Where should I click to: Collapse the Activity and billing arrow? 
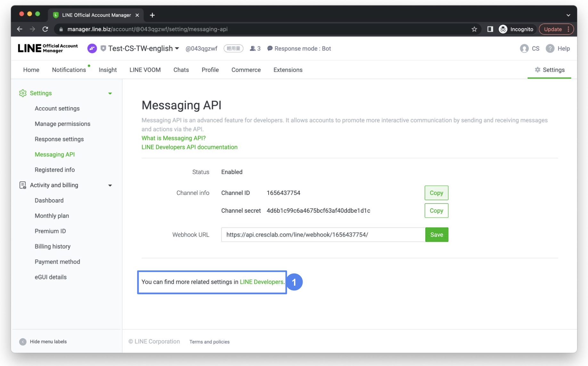point(110,186)
